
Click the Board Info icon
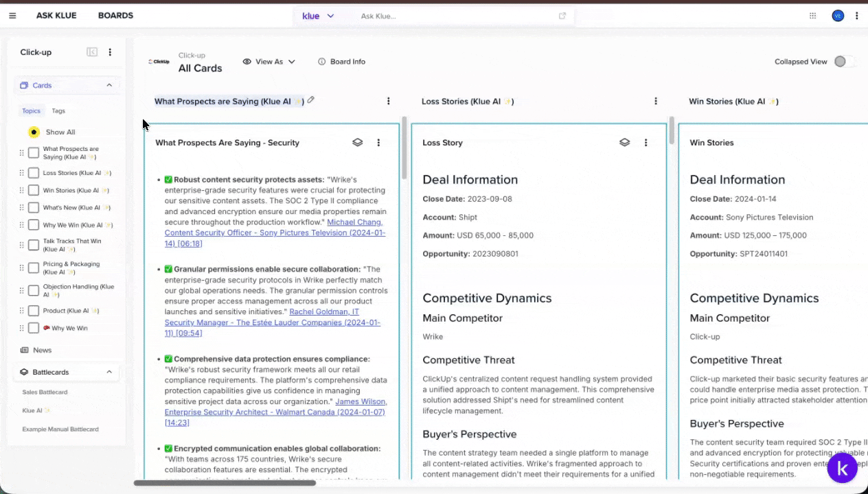[321, 62]
